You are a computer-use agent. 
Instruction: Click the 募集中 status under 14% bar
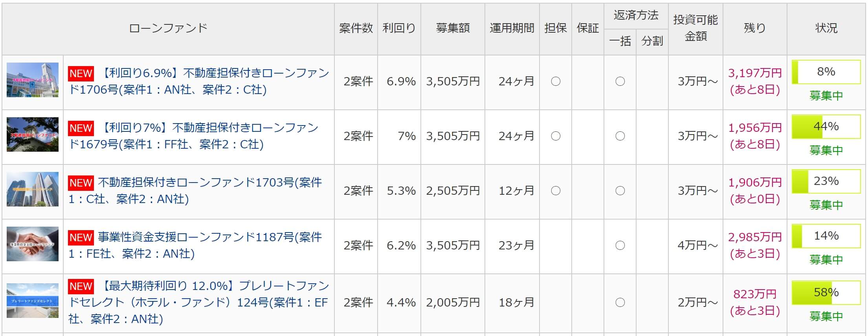(x=826, y=260)
